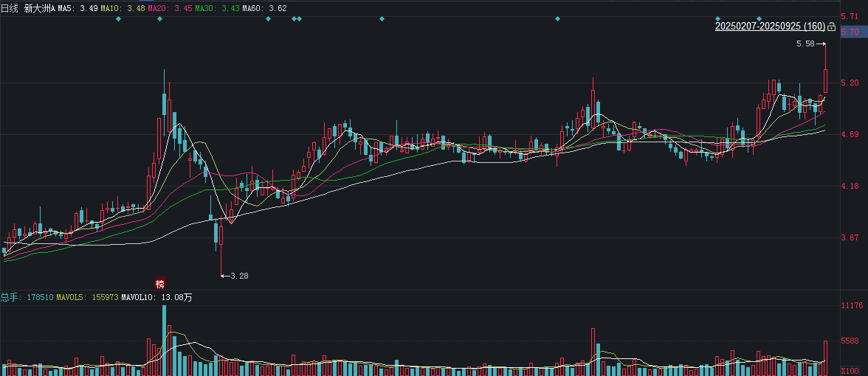The width and height of the screenshot is (868, 376).
Task: Click the 新大洲A stock name label
Action: [40, 8]
